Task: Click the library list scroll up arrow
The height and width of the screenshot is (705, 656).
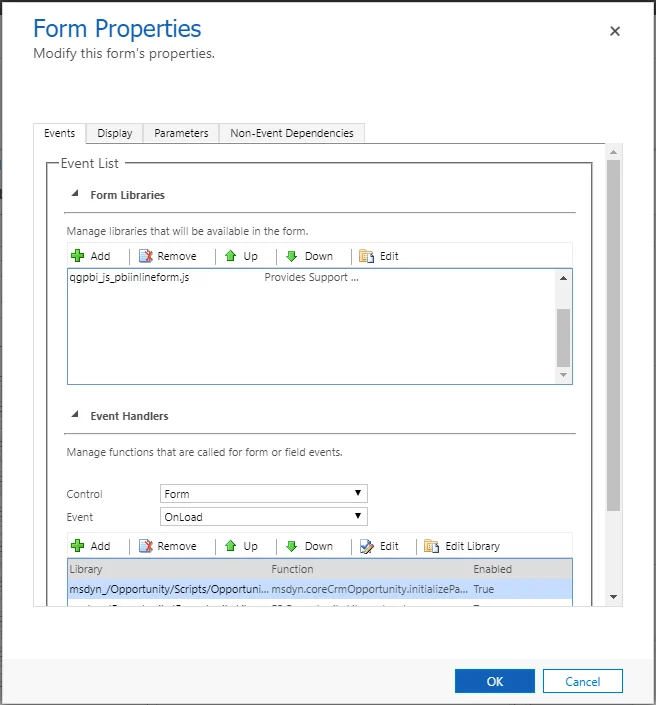Action: point(563,278)
